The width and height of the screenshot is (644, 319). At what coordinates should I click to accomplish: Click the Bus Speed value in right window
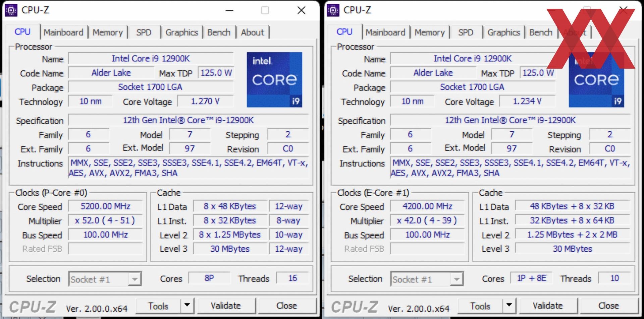tap(428, 235)
